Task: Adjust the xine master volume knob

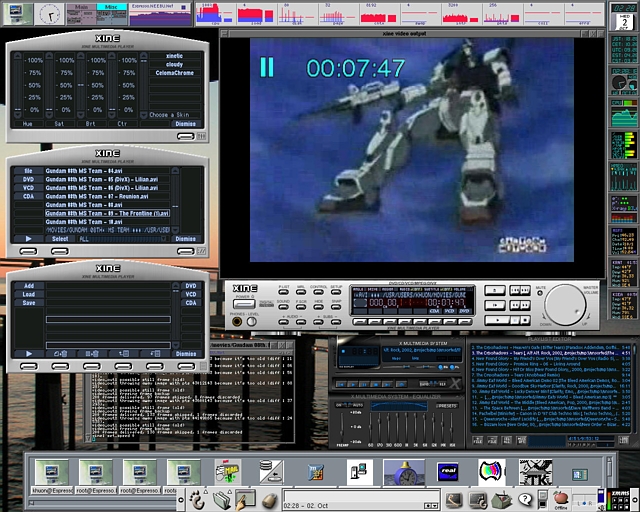Action: [565, 305]
